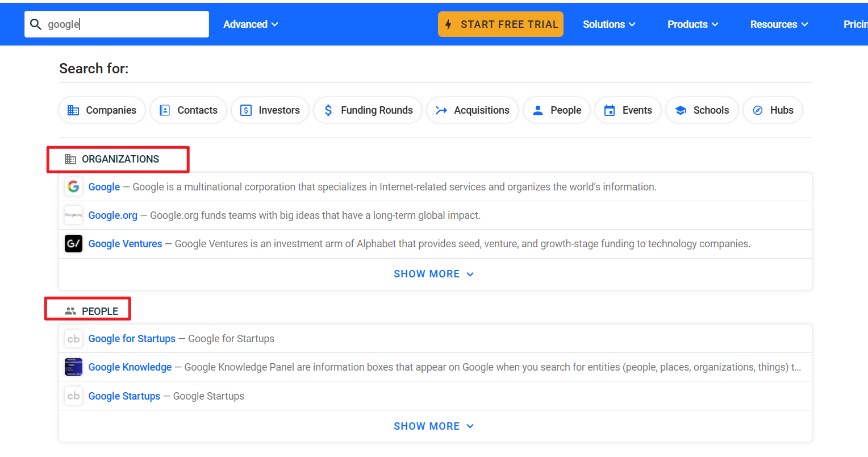Choose the Acquisitions filter chip
This screenshot has height=457, width=868.
[473, 110]
